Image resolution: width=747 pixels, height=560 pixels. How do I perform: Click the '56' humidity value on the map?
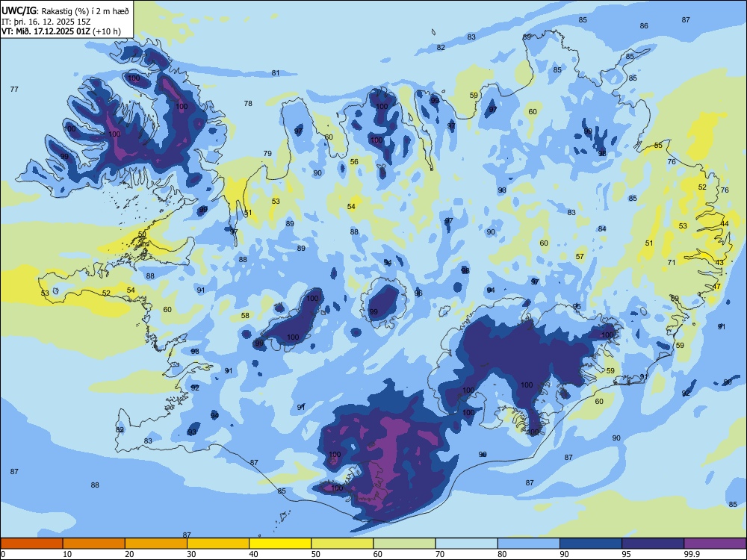pos(354,161)
